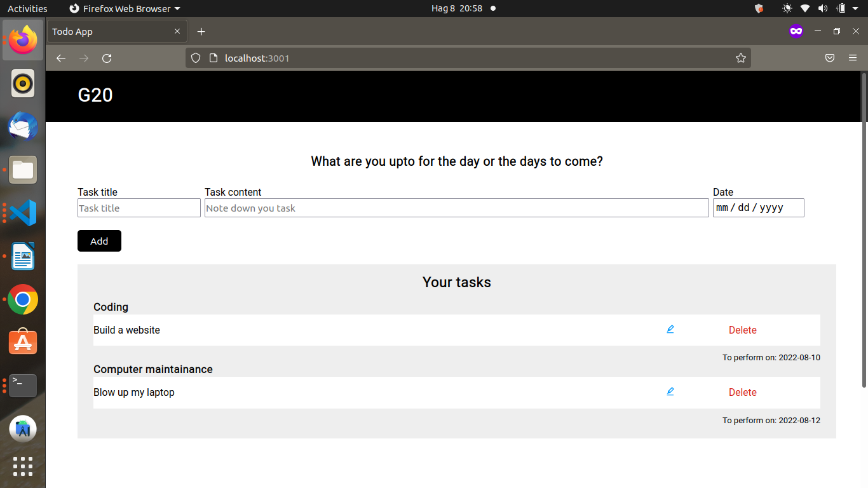Click the volume speaker icon in the top bar
868x488 pixels.
coord(823,9)
